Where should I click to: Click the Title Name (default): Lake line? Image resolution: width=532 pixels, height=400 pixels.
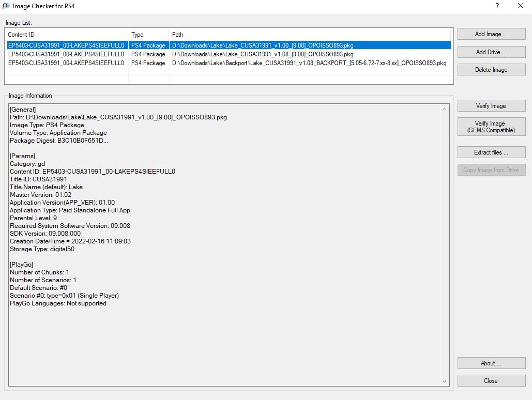tap(46, 187)
